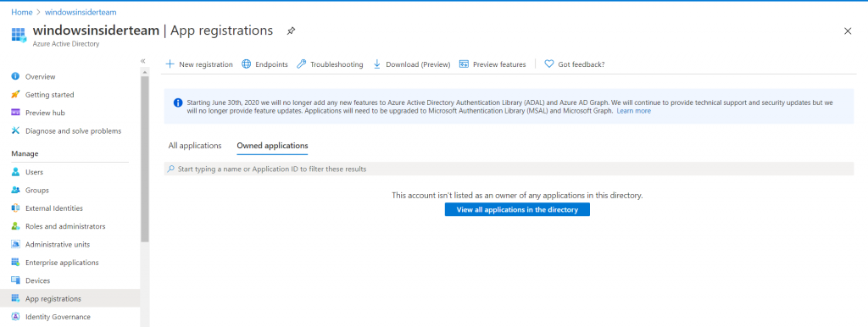Screen dimensions: 868x327
Task: Click Troubleshooting in the toolbar
Action: [330, 64]
